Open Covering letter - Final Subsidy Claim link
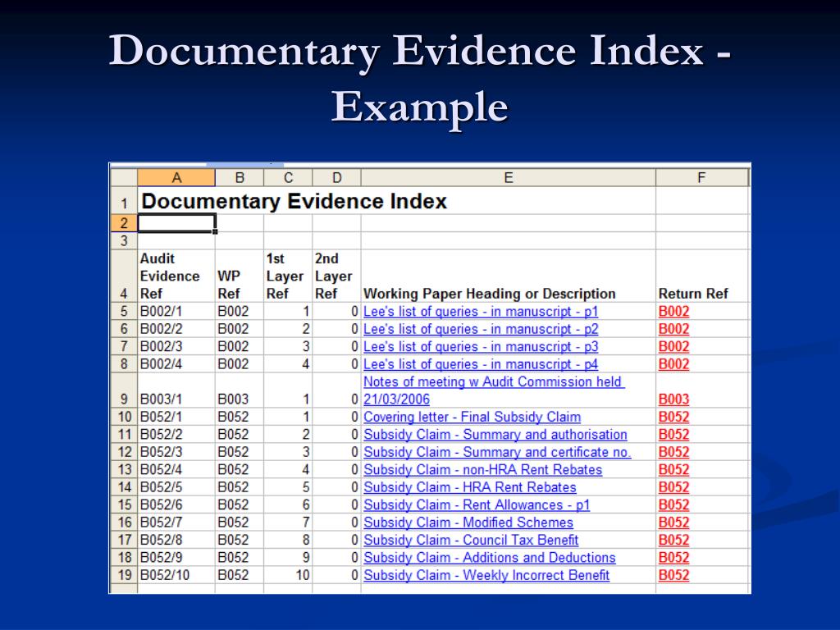This screenshot has width=840, height=630. pyautogui.click(x=472, y=417)
